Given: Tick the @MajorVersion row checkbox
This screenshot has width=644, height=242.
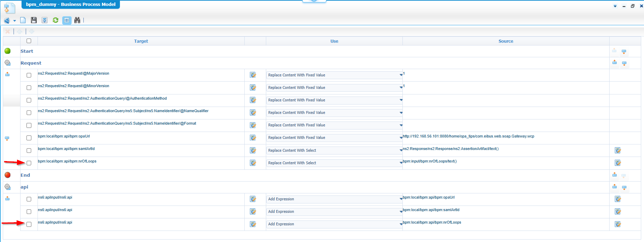Looking at the screenshot, I should click(x=29, y=75).
